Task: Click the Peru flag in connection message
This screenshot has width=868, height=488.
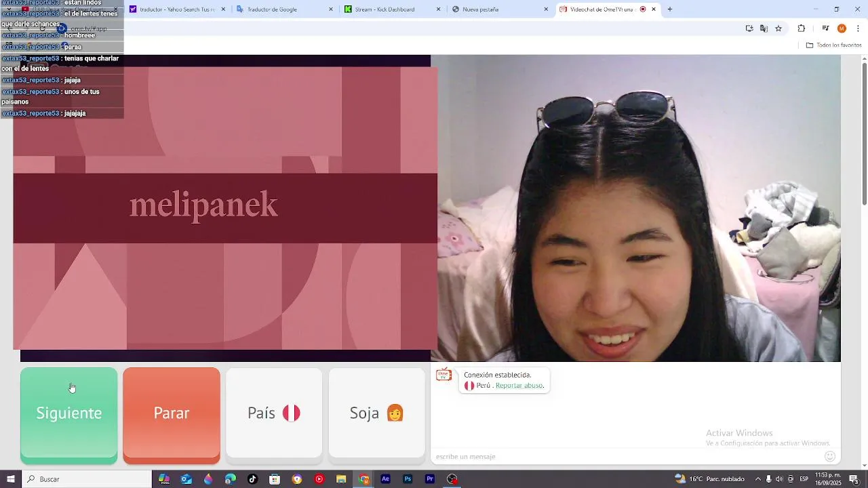Action: (469, 386)
